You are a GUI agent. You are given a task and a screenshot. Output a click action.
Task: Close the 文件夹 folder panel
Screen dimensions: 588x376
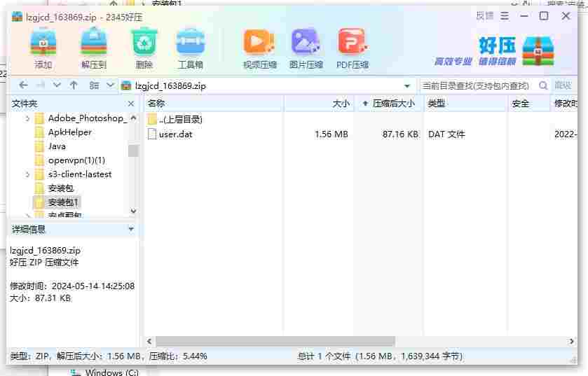point(131,104)
